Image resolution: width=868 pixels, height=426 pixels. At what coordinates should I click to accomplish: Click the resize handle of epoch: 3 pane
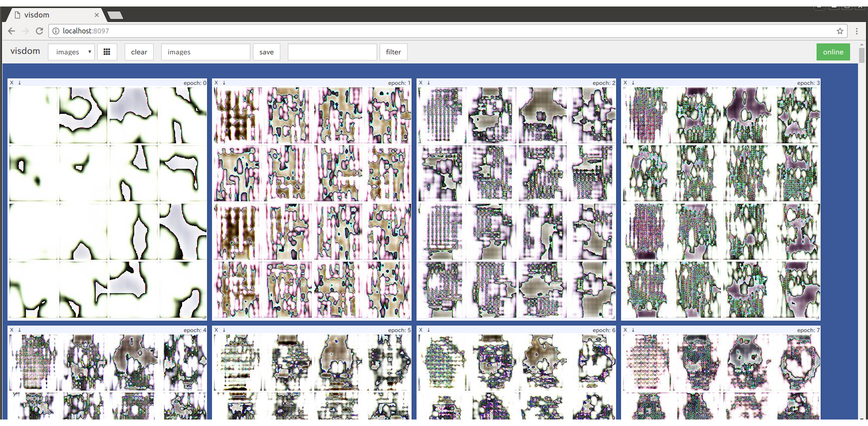818,318
